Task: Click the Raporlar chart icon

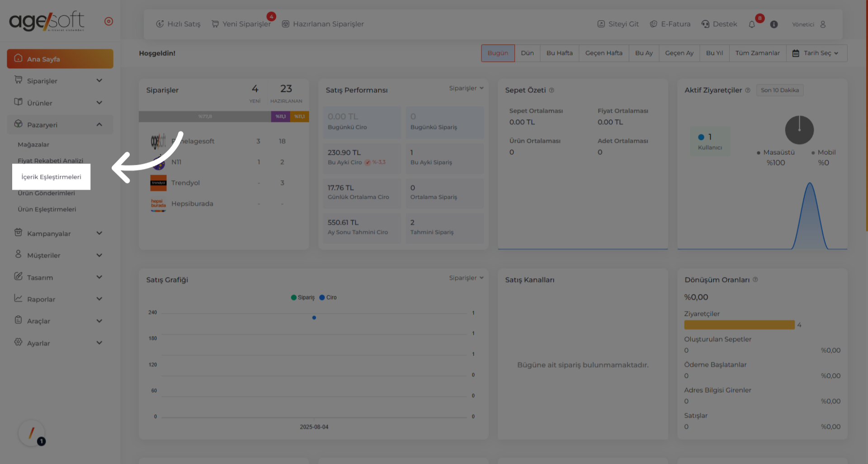Action: tap(18, 298)
